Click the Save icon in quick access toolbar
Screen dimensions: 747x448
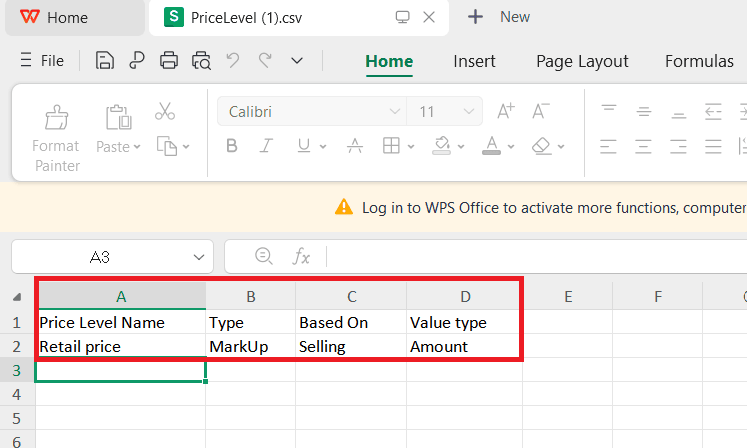click(x=105, y=61)
